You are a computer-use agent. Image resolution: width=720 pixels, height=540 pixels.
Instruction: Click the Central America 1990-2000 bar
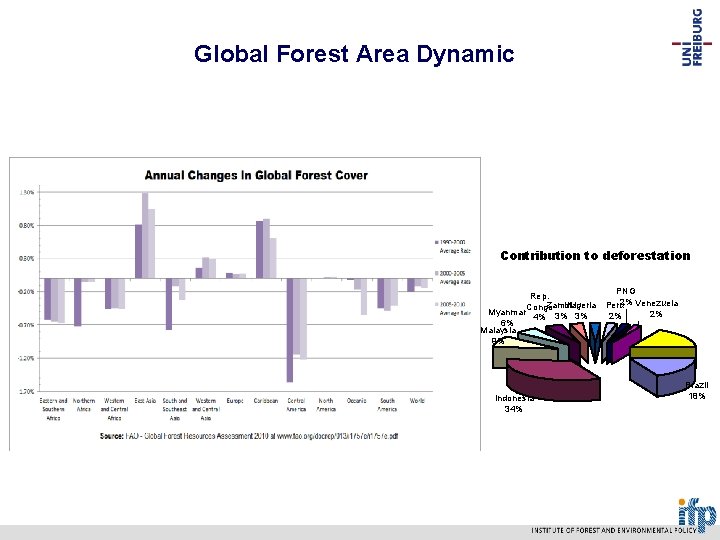tap(290, 330)
